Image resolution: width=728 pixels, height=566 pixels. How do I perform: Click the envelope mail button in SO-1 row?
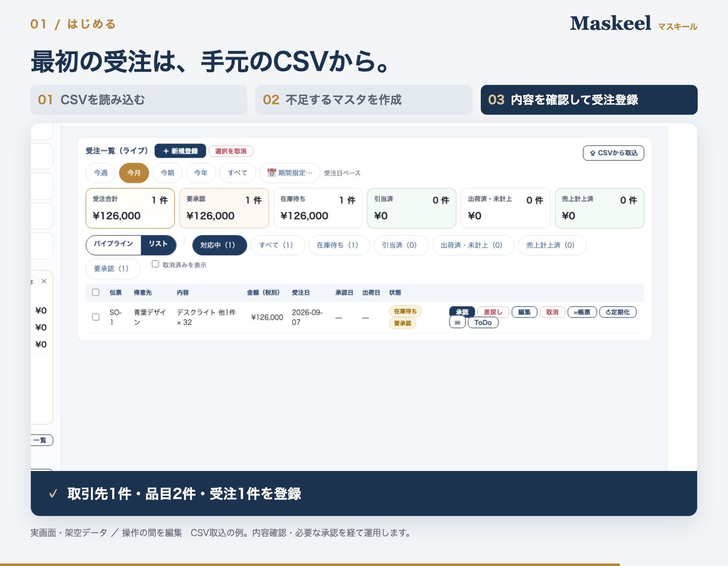tap(457, 322)
